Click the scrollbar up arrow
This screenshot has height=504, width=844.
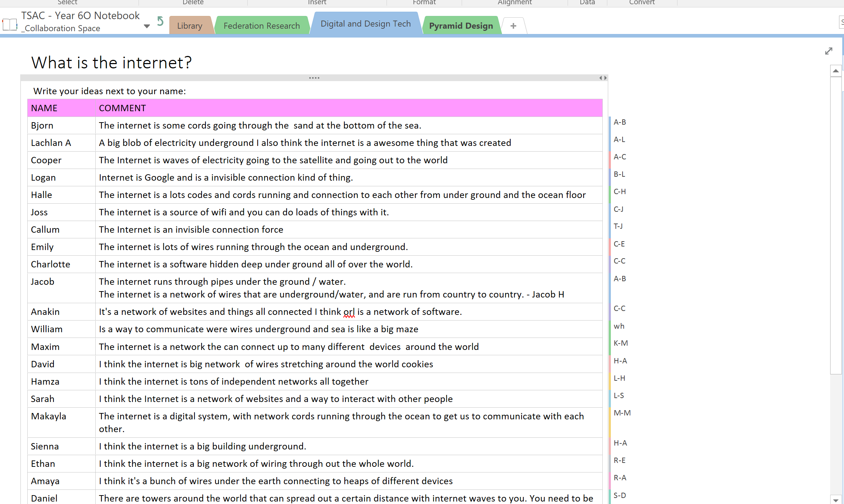(836, 71)
